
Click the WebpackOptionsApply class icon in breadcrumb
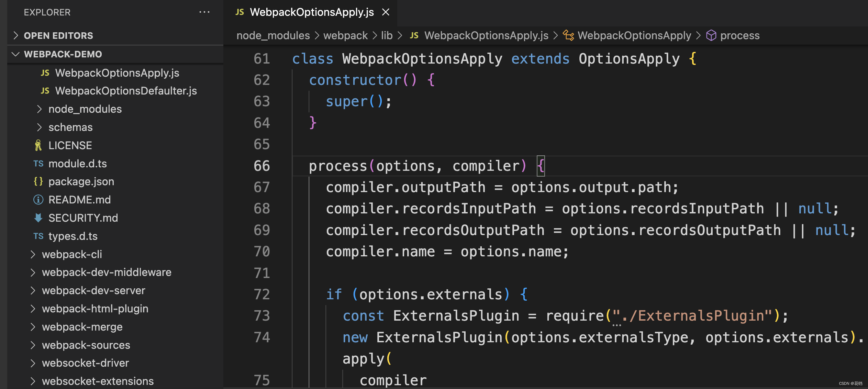pyautogui.click(x=568, y=35)
